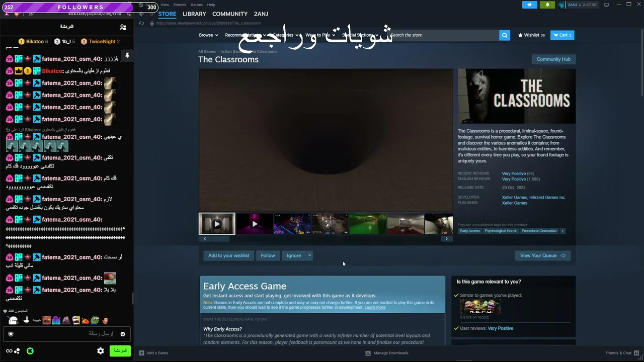Open the Ignore options dropdown arrow

click(309, 255)
